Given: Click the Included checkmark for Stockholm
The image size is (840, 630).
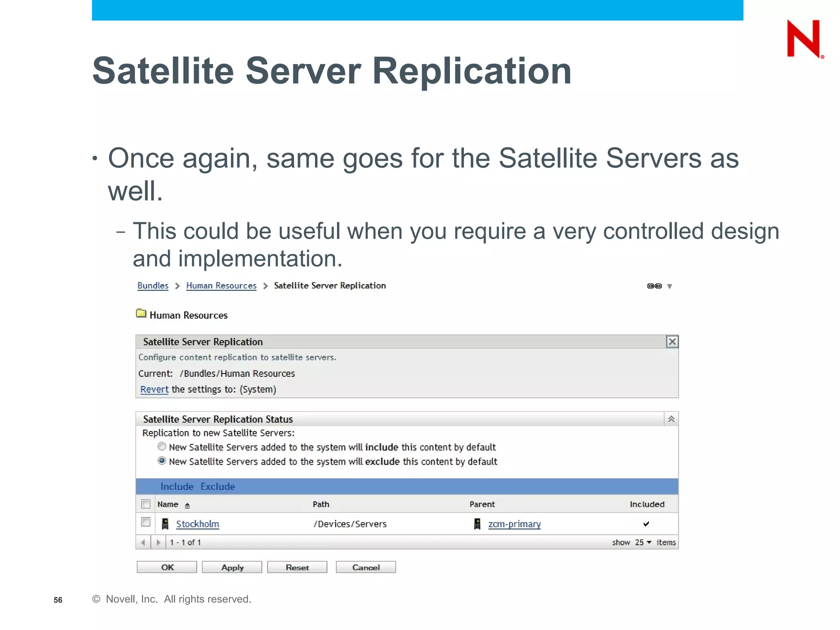Looking at the screenshot, I should click(646, 524).
